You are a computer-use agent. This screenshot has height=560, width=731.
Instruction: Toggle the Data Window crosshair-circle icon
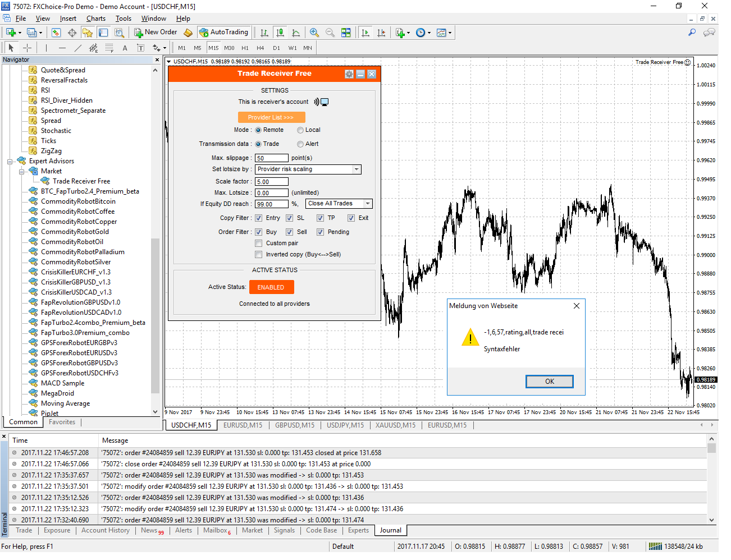coord(72,33)
